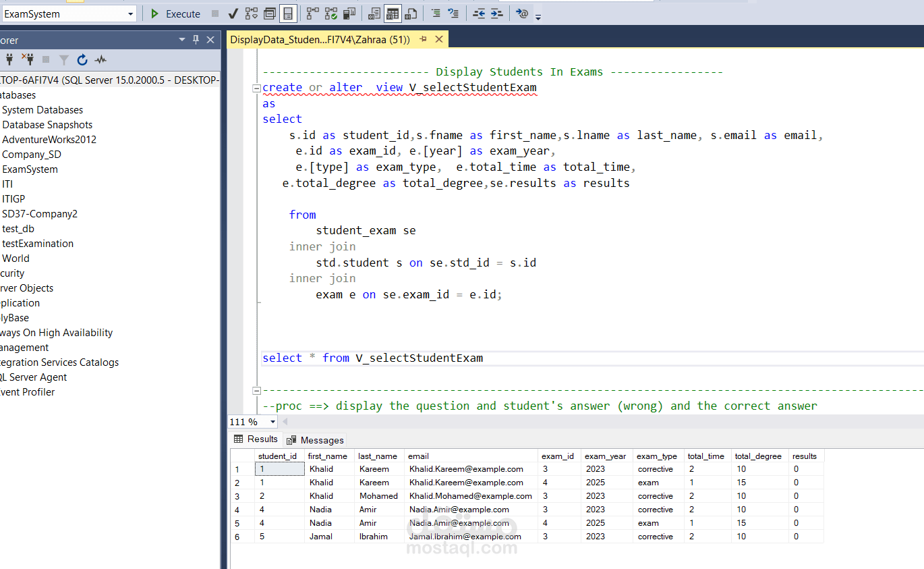
Task: Switch output to Results to Text
Action: 375,13
